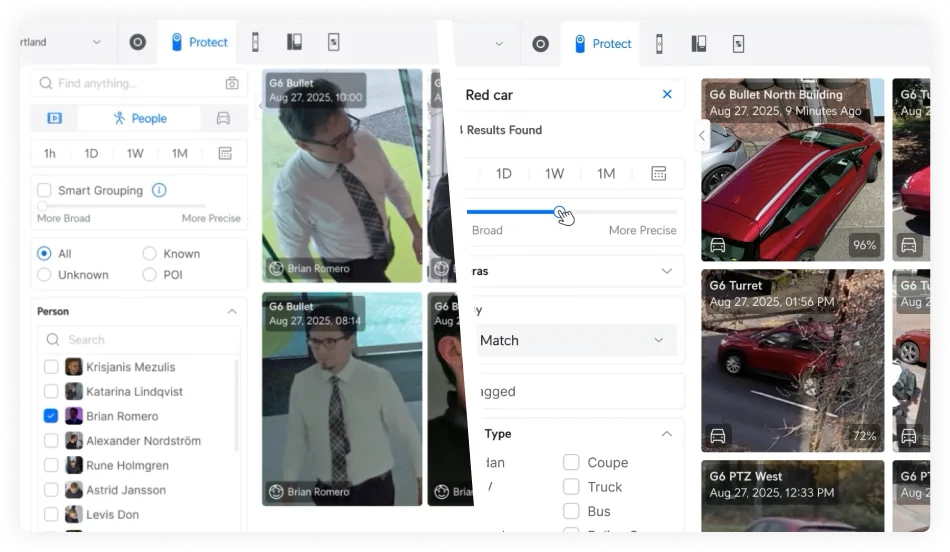Open G6 Bullet 08:14 Brian Romero thumbnail
Screen dimensions: 950x552
(x=342, y=399)
